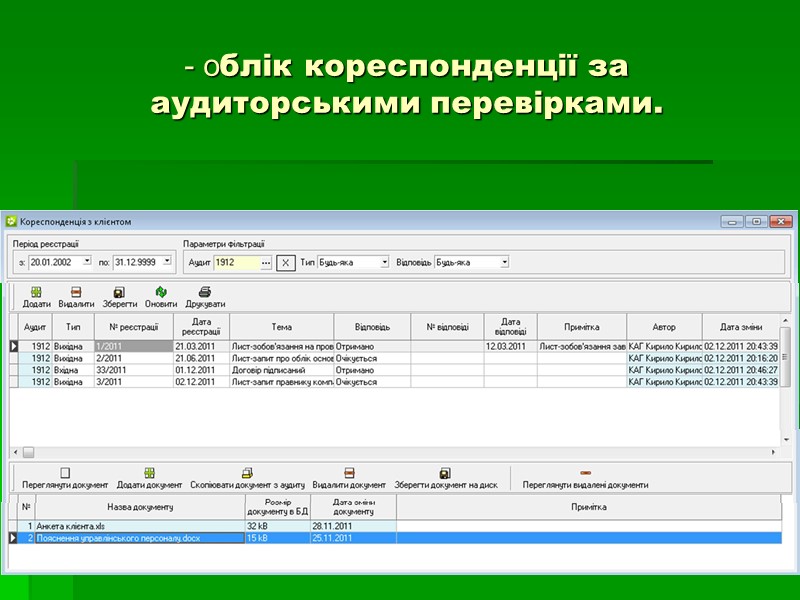Click the № відповіді column header
Screen dimensions: 800x600
(x=447, y=327)
